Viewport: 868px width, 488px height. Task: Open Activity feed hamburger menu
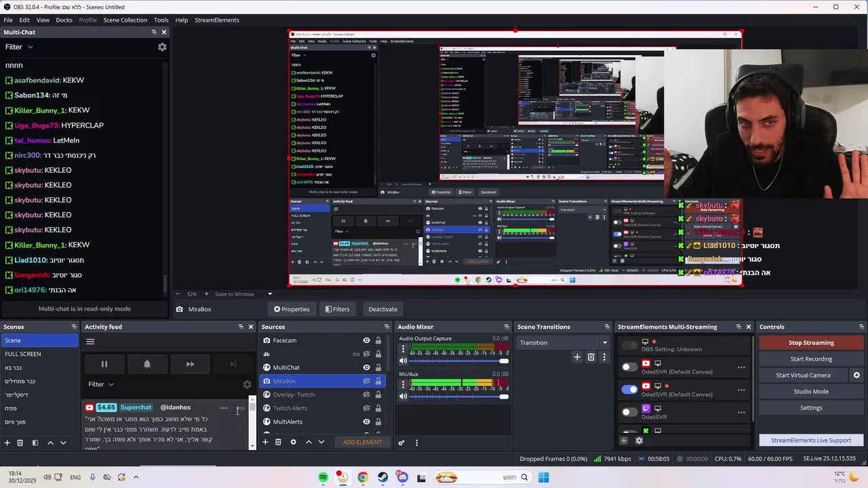(x=90, y=342)
